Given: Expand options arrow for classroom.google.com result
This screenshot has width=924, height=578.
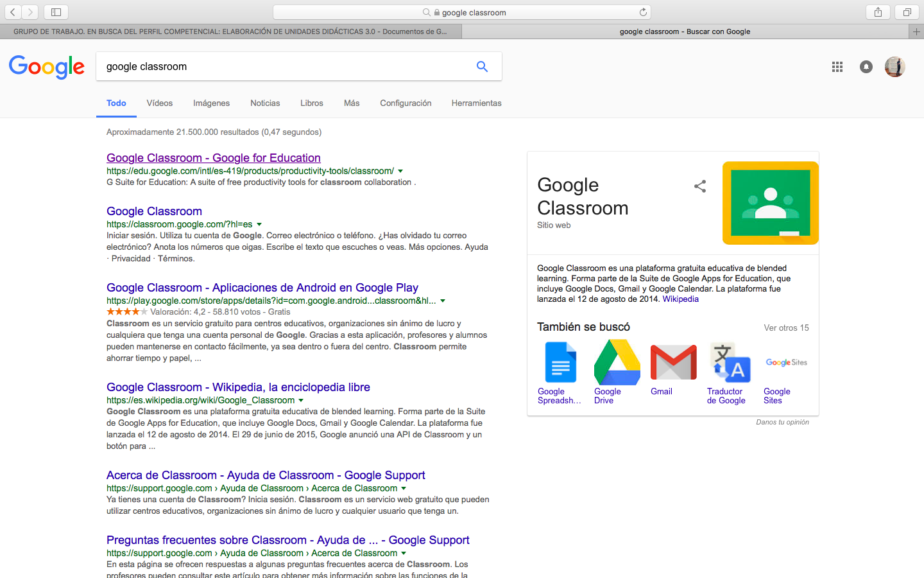Looking at the screenshot, I should [259, 225].
